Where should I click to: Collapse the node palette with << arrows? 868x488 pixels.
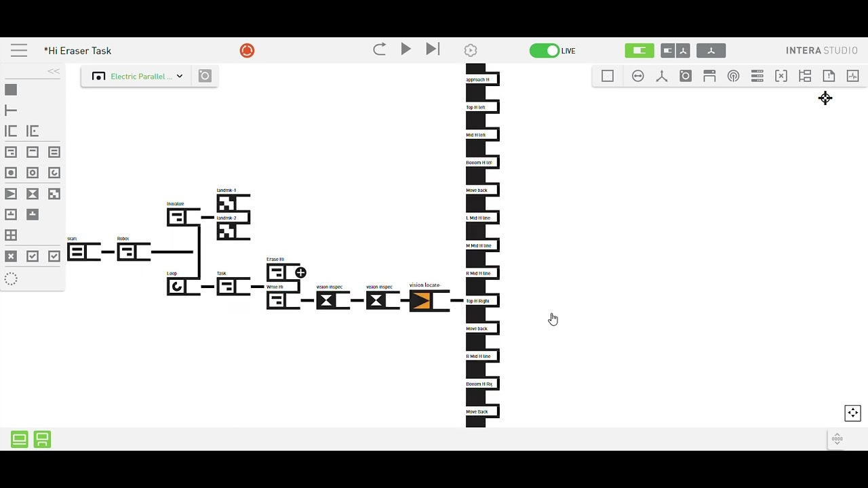click(x=54, y=71)
